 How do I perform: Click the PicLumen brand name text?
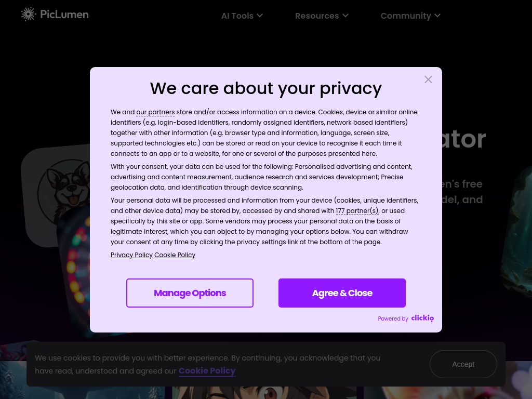click(x=64, y=15)
